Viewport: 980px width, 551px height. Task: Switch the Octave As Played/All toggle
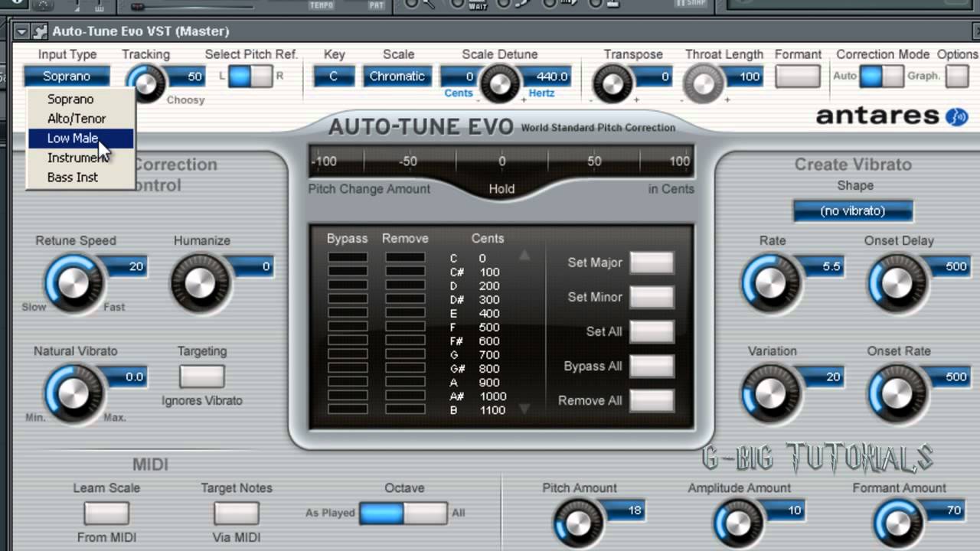[403, 513]
